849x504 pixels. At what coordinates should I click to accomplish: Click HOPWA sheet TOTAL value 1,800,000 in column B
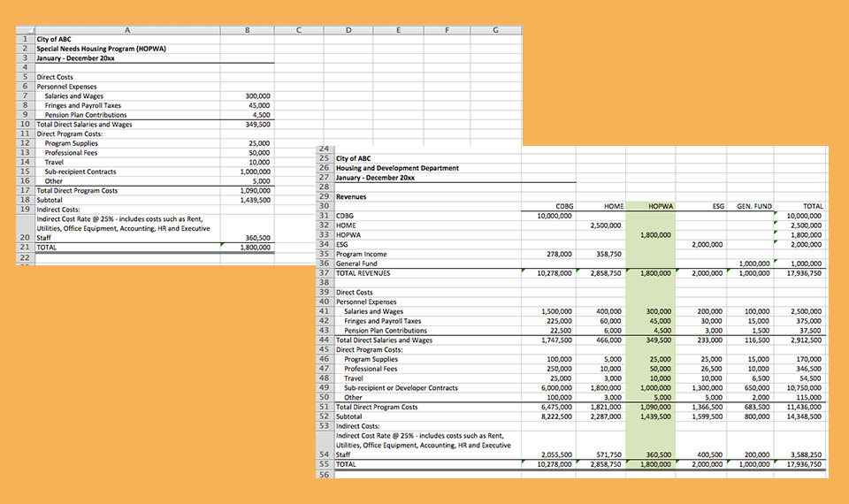[x=256, y=248]
